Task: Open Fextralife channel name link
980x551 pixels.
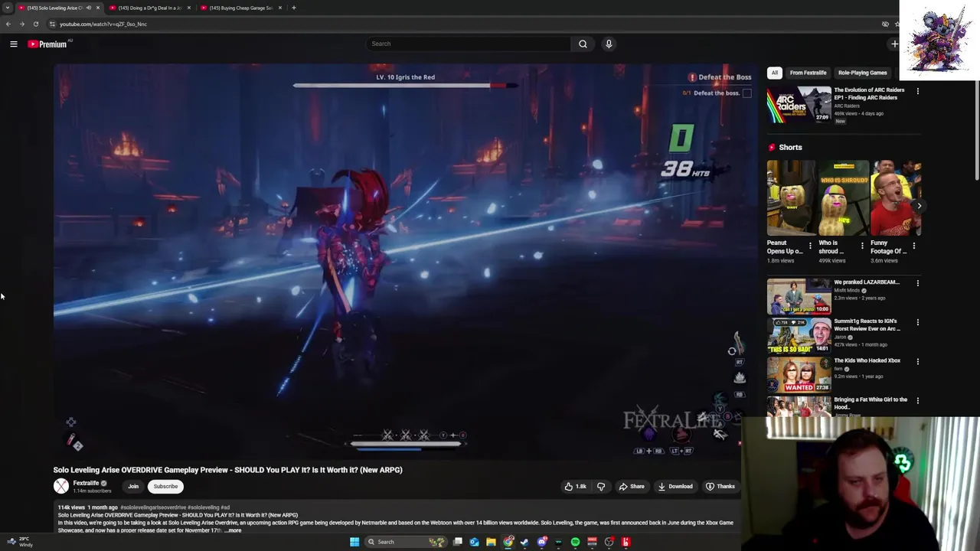Action: pyautogui.click(x=86, y=483)
